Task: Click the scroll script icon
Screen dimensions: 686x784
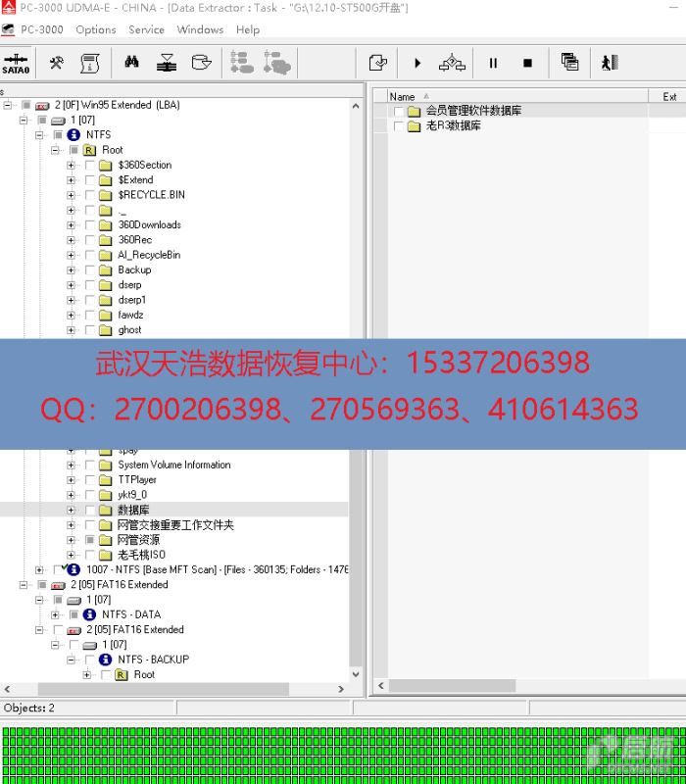Action: [x=89, y=63]
